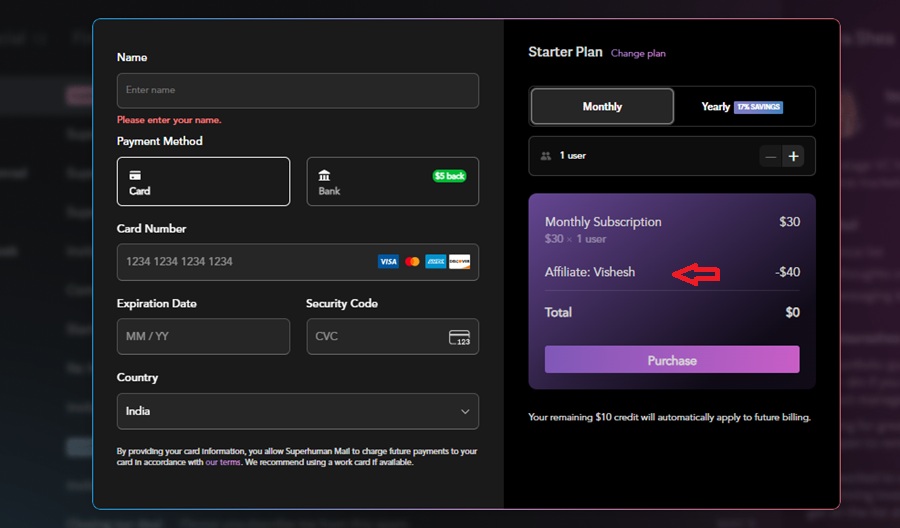The height and width of the screenshot is (528, 900).
Task: Click 'Please enter your name.' error text
Action: pos(169,120)
